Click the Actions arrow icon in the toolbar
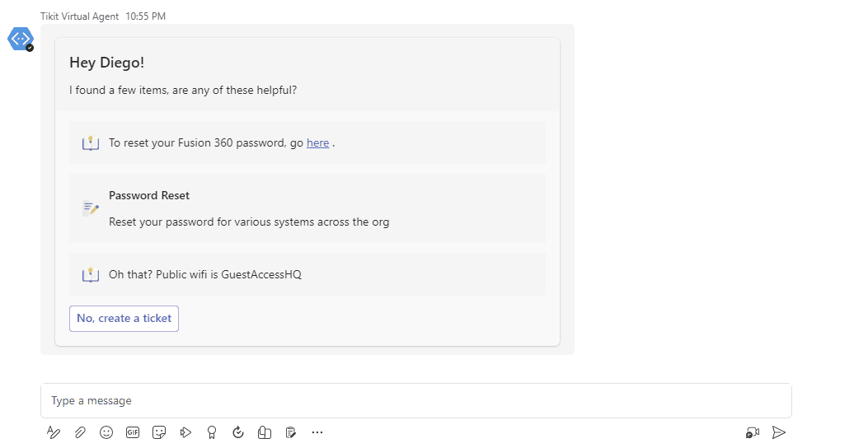This screenshot has height=448, width=868. click(185, 432)
